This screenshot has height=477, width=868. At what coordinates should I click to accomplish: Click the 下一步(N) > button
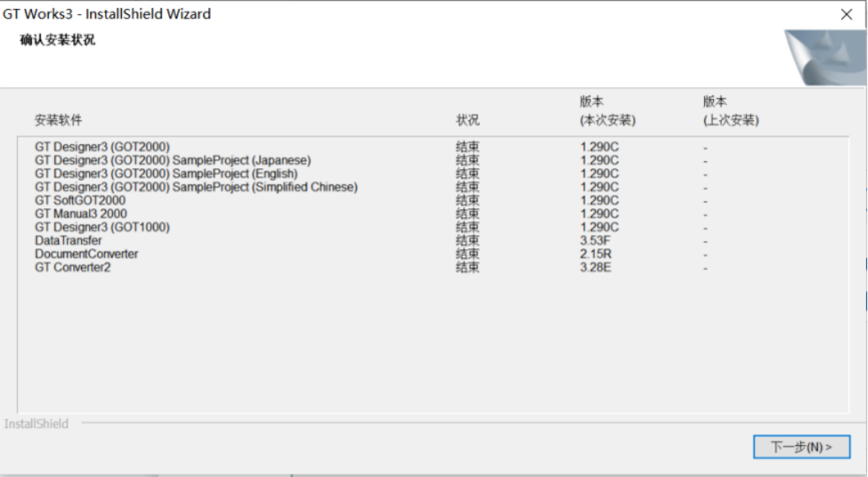pyautogui.click(x=802, y=447)
